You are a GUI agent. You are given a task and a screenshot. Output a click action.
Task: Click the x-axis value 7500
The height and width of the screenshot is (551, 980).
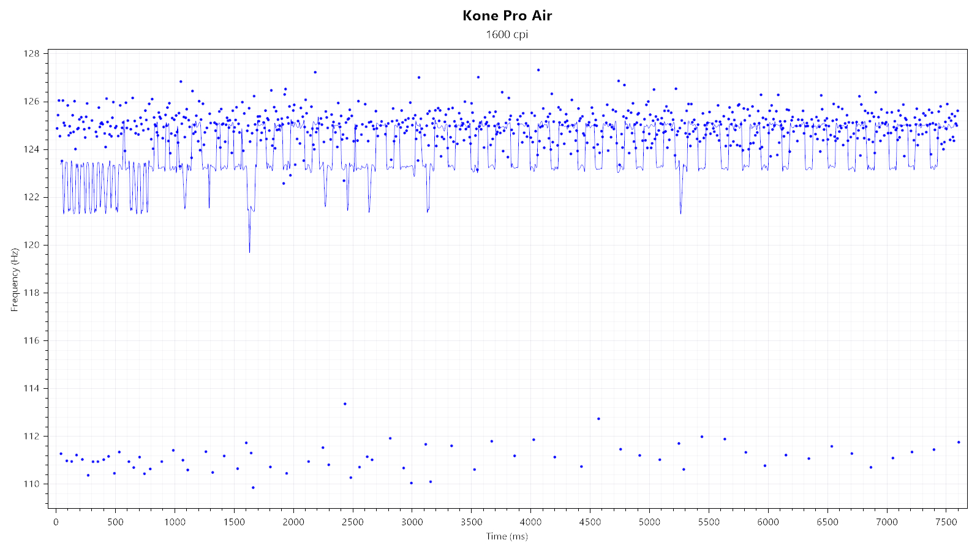point(946,522)
